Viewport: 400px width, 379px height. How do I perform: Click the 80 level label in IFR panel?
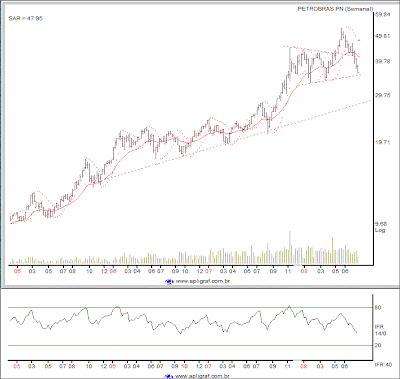[378, 307]
